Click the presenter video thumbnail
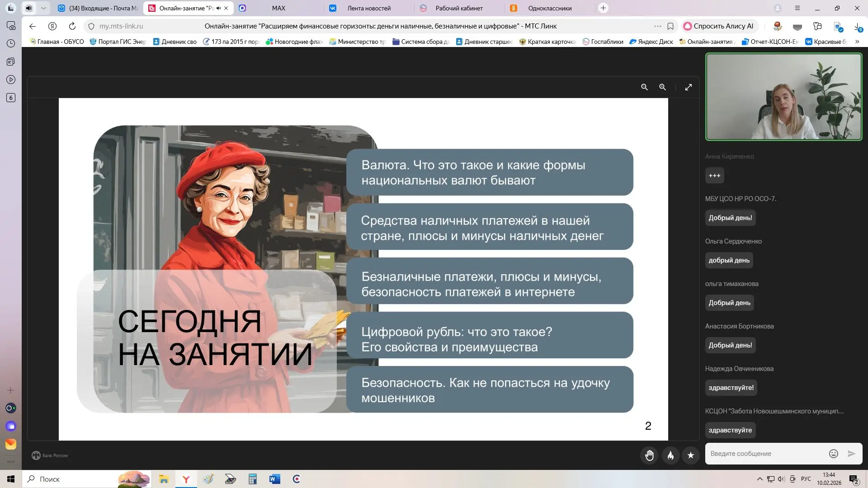The height and width of the screenshot is (488, 868). tap(784, 97)
